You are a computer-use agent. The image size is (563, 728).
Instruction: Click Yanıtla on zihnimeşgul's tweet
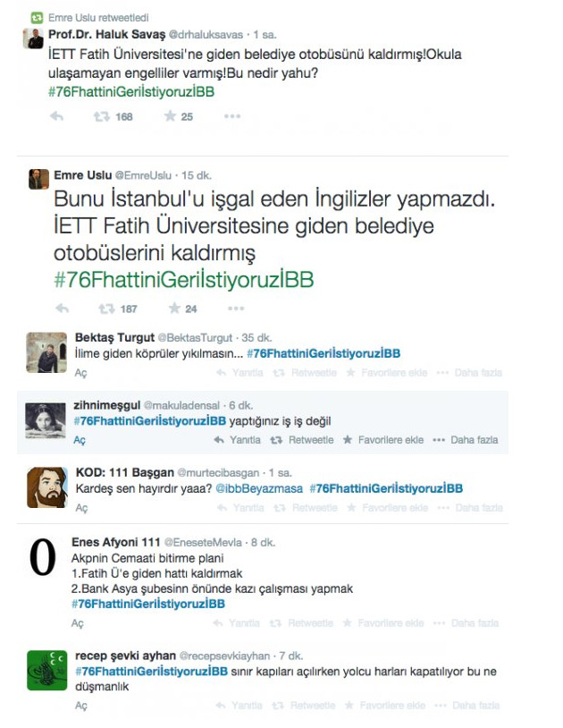point(237,440)
